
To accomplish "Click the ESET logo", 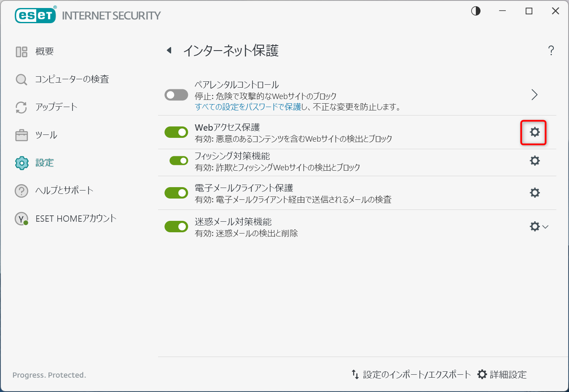I will tap(35, 15).
